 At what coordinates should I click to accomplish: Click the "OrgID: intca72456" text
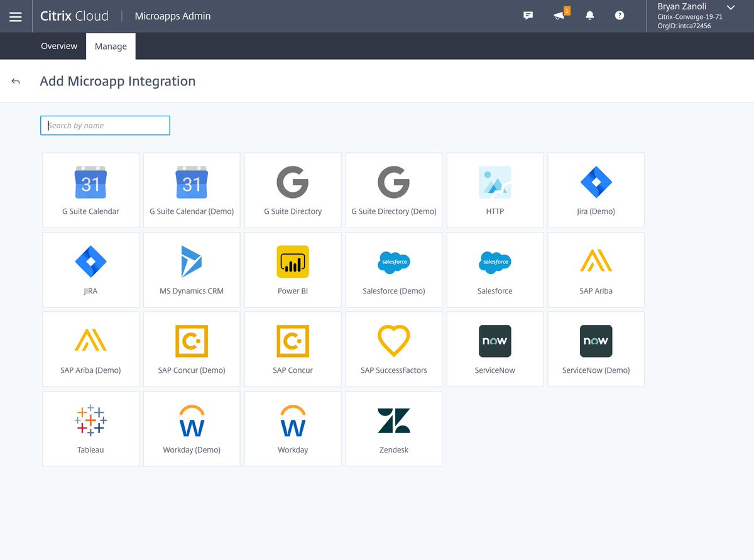[684, 26]
